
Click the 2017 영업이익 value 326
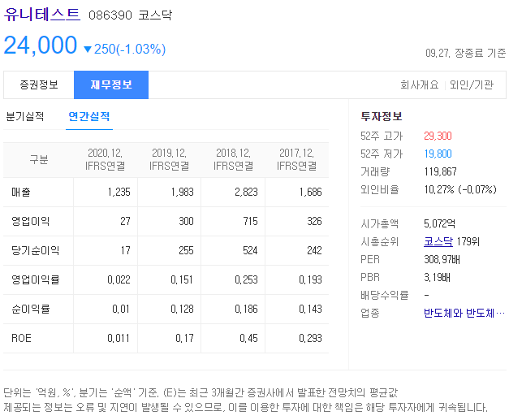tap(314, 221)
